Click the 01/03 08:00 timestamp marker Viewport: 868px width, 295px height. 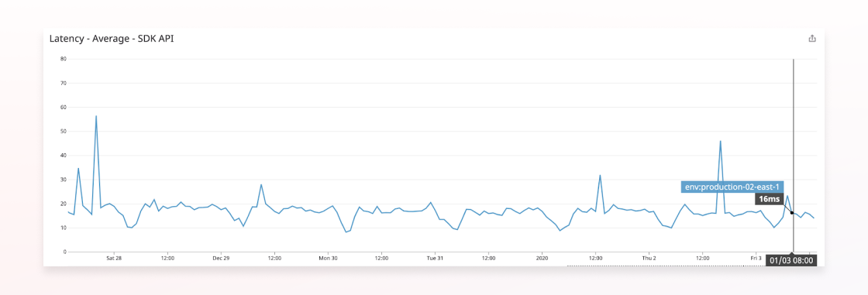[x=791, y=260]
